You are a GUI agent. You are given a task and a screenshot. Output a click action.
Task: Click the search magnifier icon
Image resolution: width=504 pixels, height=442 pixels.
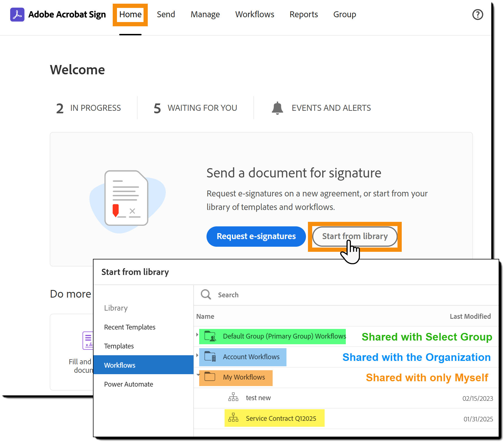[205, 294]
